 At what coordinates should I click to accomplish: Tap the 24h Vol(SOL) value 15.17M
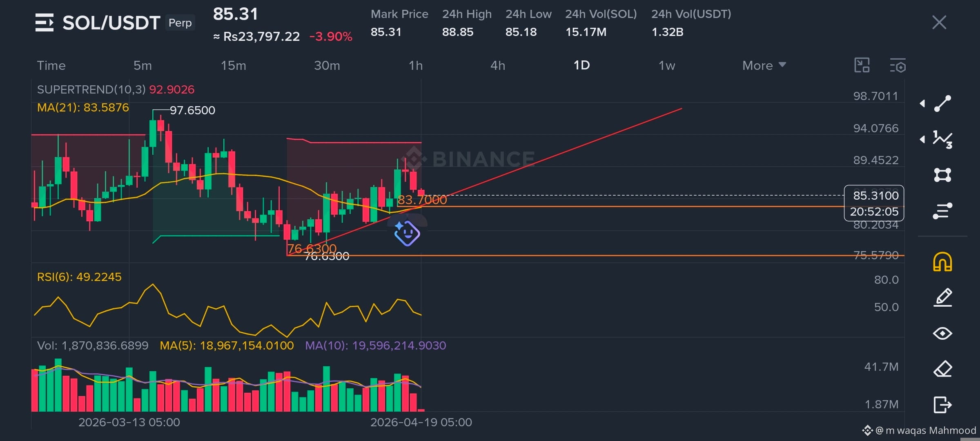[x=586, y=32]
